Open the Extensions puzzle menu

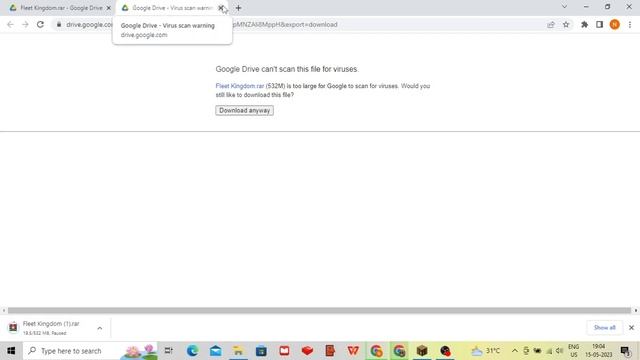(x=584, y=24)
